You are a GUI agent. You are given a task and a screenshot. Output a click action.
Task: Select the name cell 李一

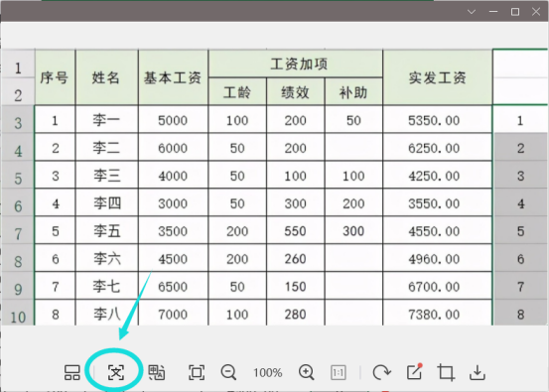click(107, 120)
